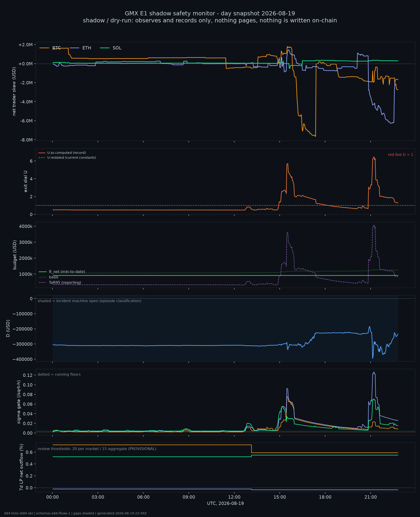Click the "06:00" time tick label
This screenshot has height=517, width=420.
144,497
